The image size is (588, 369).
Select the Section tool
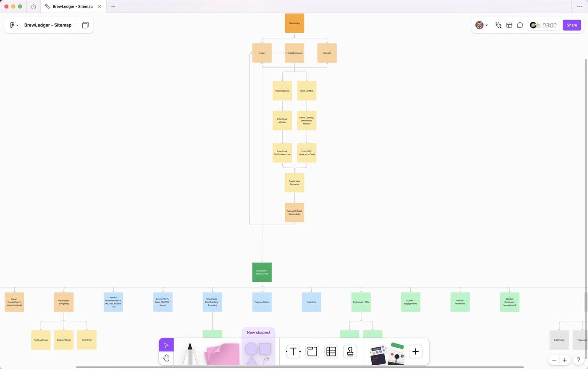pyautogui.click(x=312, y=351)
